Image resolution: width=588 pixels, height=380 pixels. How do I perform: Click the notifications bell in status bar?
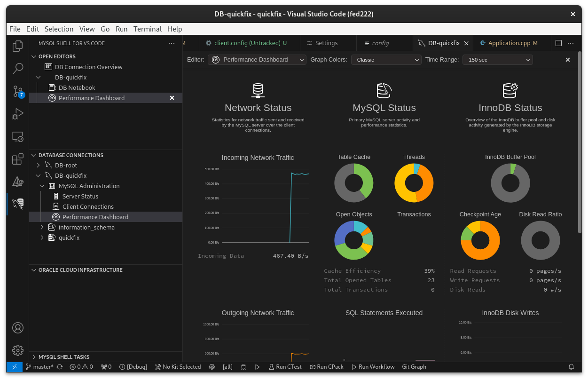click(571, 367)
